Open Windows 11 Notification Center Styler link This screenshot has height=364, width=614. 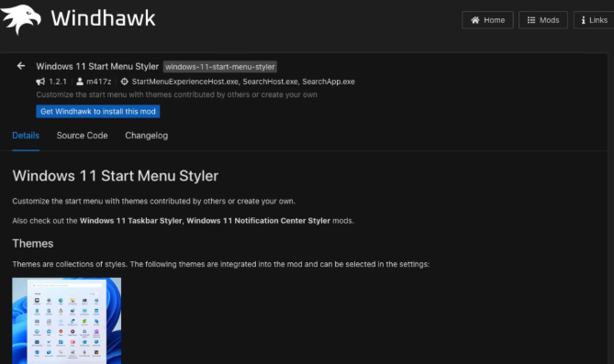259,221
